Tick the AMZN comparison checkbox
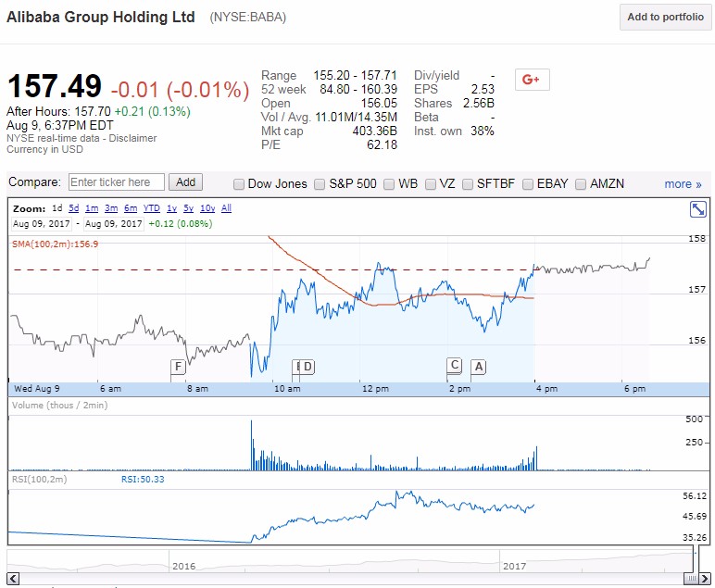 [x=581, y=184]
